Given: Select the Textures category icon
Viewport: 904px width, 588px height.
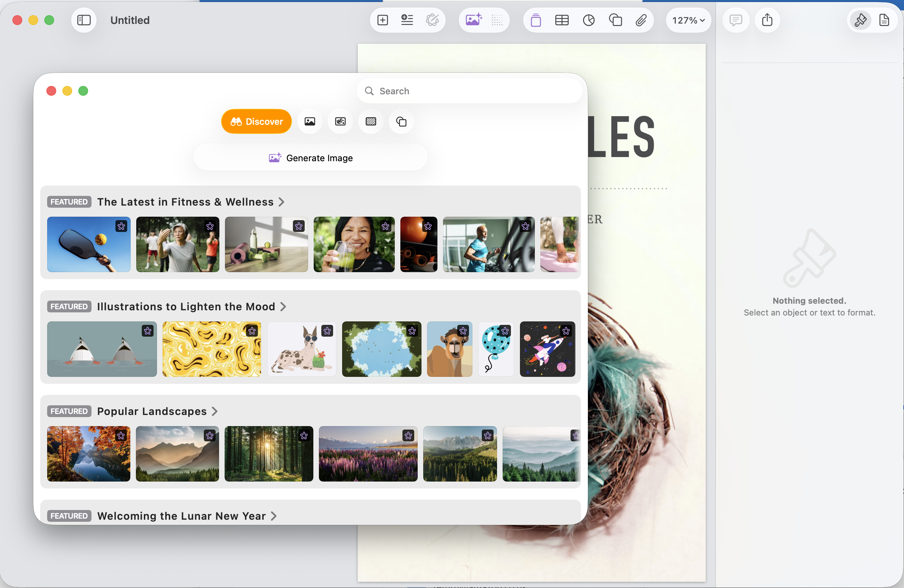Looking at the screenshot, I should coord(370,121).
